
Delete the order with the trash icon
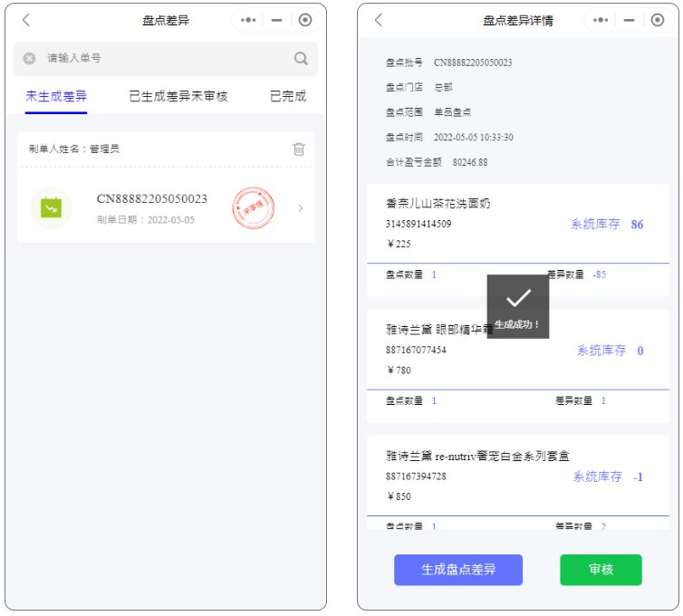coord(299,149)
